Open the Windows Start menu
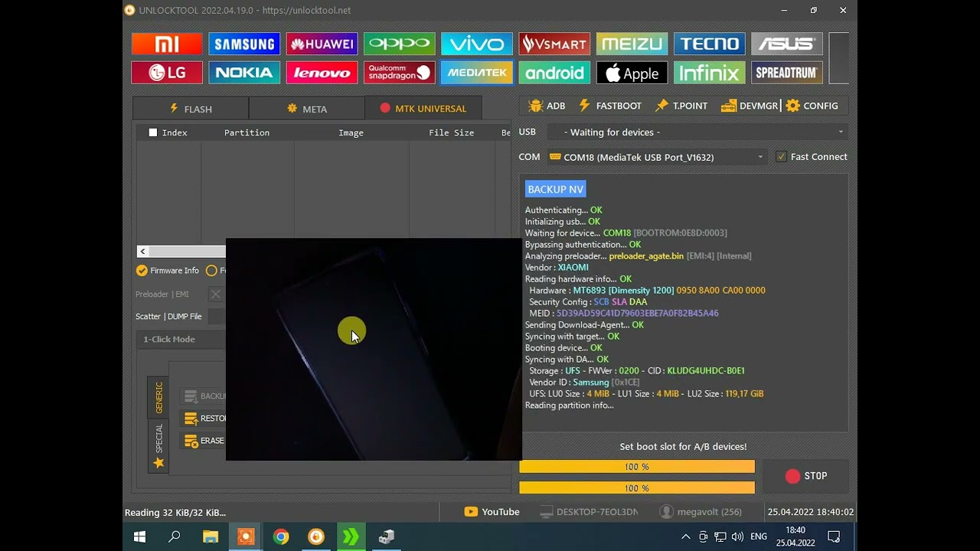 [x=139, y=536]
